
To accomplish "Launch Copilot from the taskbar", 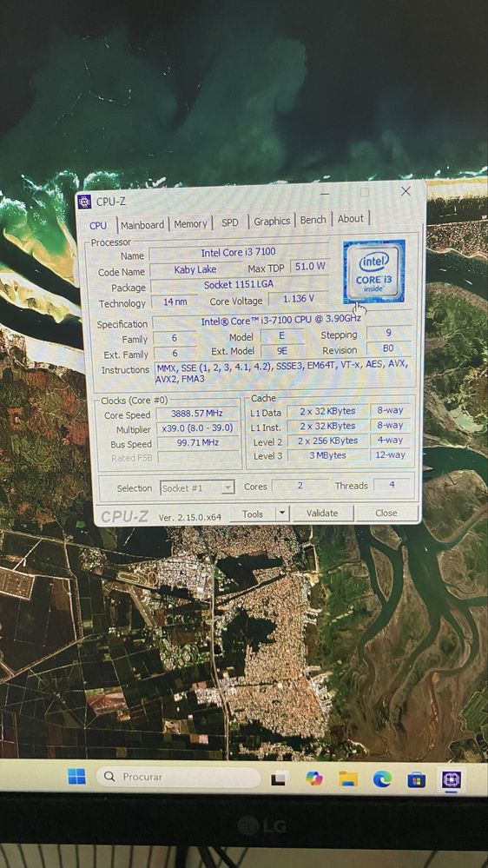I will tap(314, 779).
